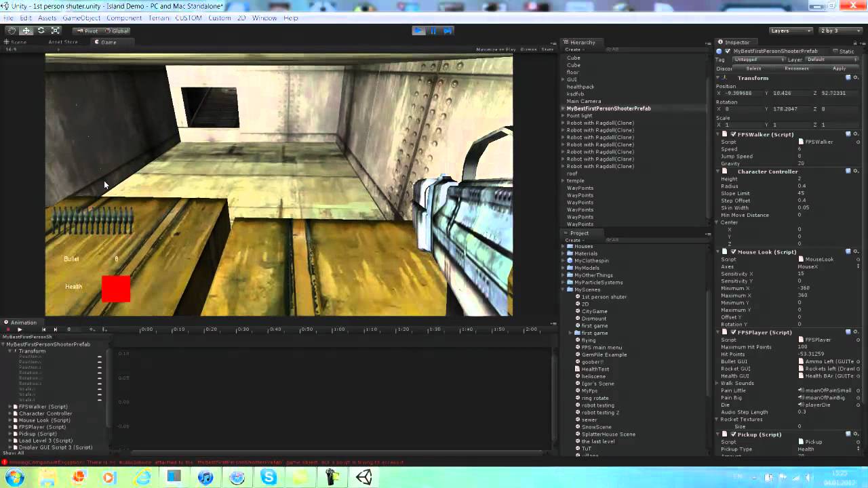The height and width of the screenshot is (488, 868).
Task: Select the Rotate tool in toolbar
Action: click(x=41, y=30)
